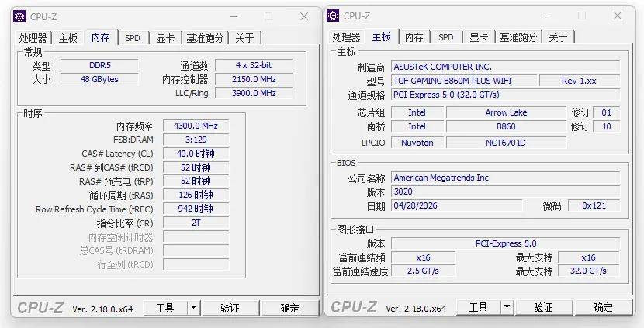Viewport: 644px width, 328px height.
Task: Click the 3900.0 MHz LLC/Ring value
Action: (x=254, y=93)
